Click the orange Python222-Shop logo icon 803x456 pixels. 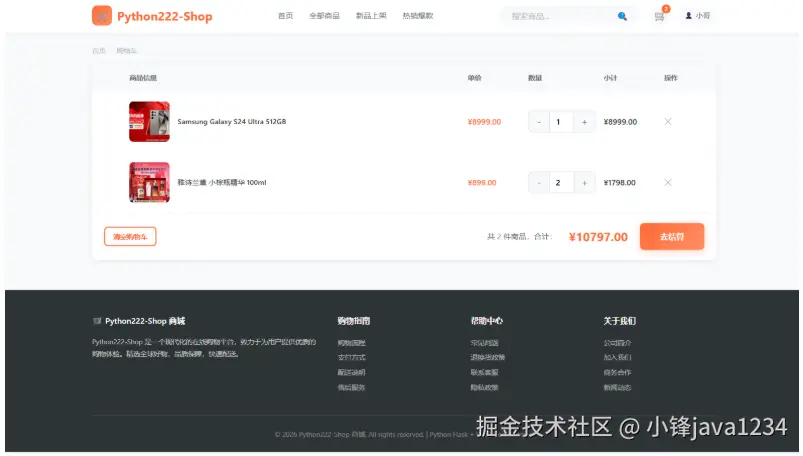(102, 16)
